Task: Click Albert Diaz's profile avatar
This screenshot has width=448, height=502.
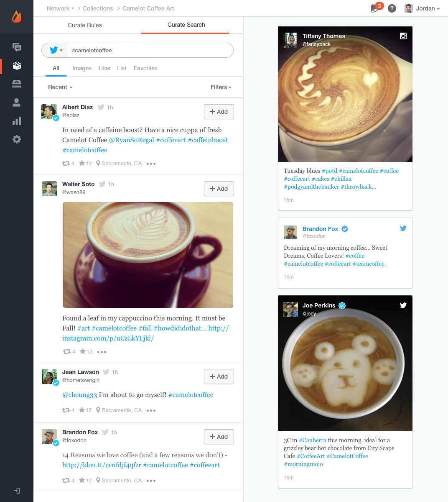Action: point(49,112)
